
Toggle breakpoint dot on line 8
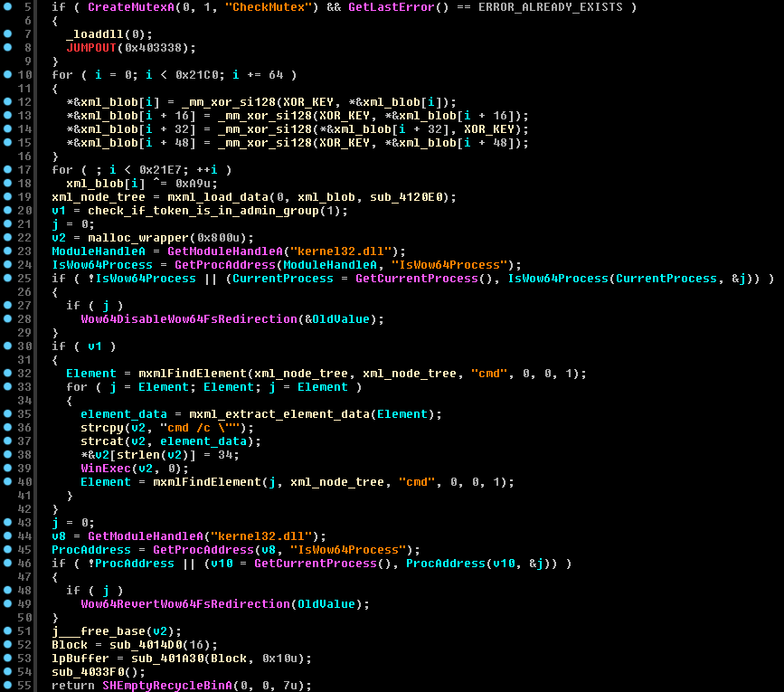point(7,48)
